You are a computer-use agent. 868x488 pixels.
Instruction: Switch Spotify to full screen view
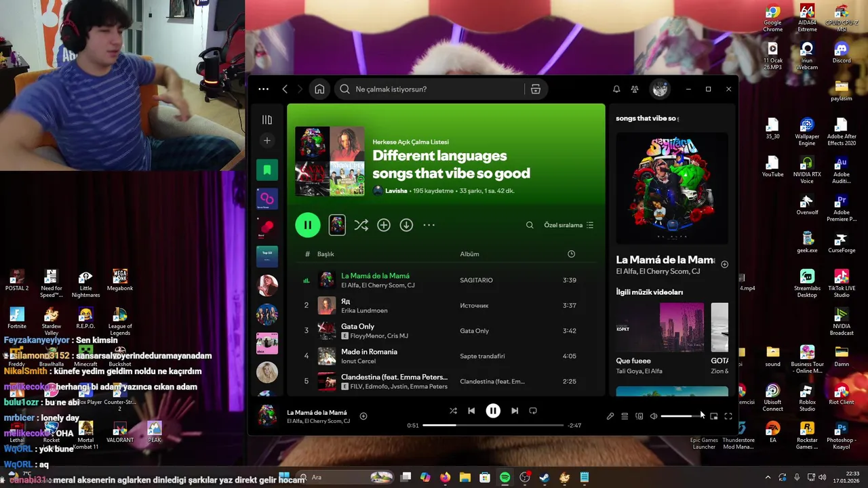coord(728,416)
